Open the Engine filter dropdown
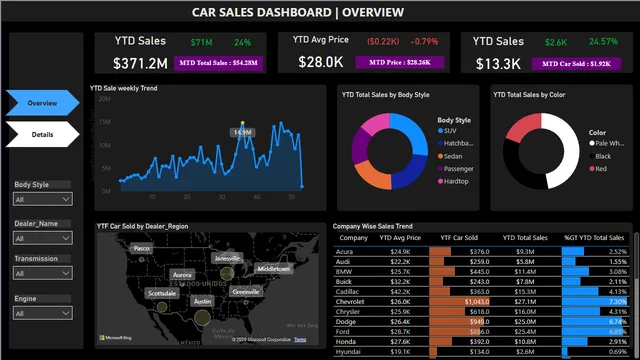Screen dimensions: 640x360 [x=42, y=313]
